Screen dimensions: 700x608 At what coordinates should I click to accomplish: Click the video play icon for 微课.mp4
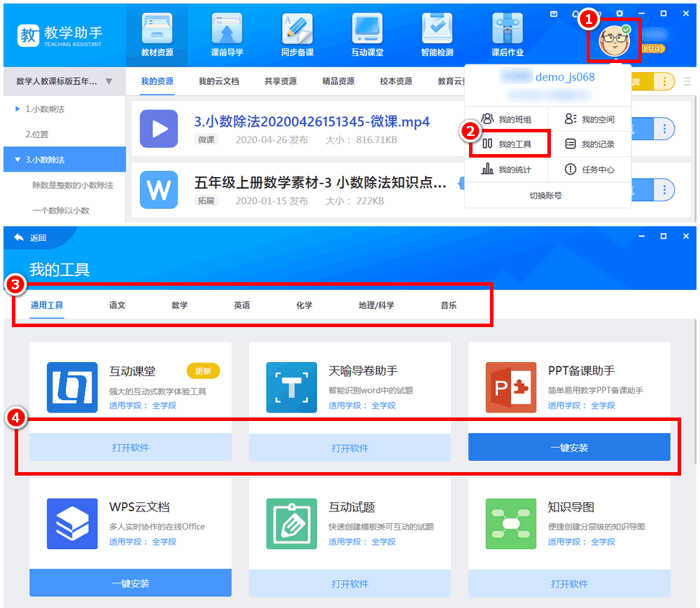coord(159,129)
